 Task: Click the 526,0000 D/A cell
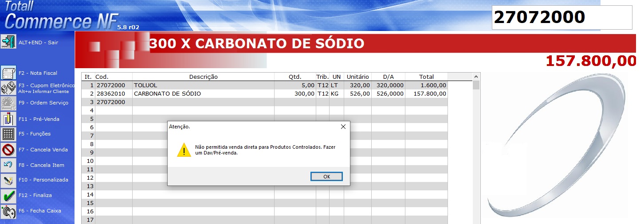pos(389,94)
